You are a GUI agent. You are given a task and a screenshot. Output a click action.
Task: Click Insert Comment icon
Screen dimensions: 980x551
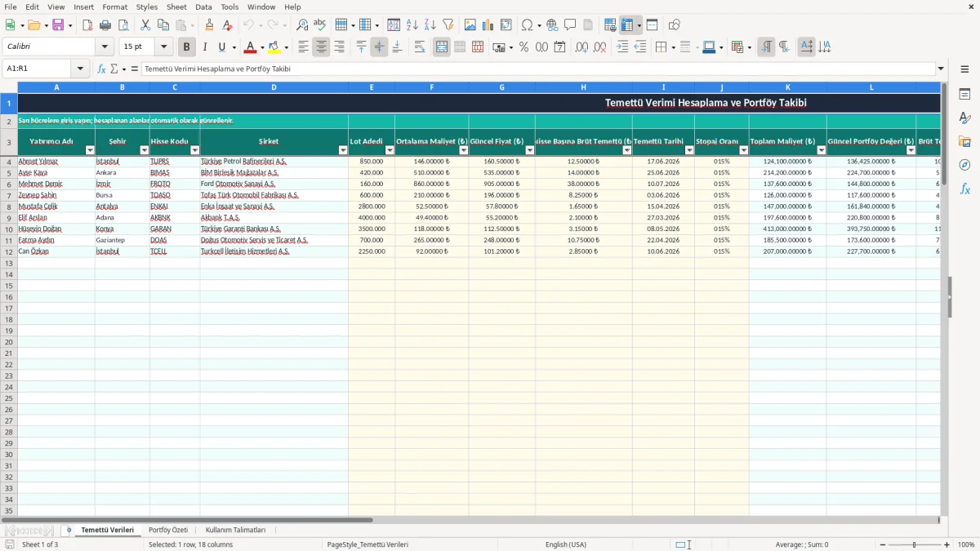[570, 25]
